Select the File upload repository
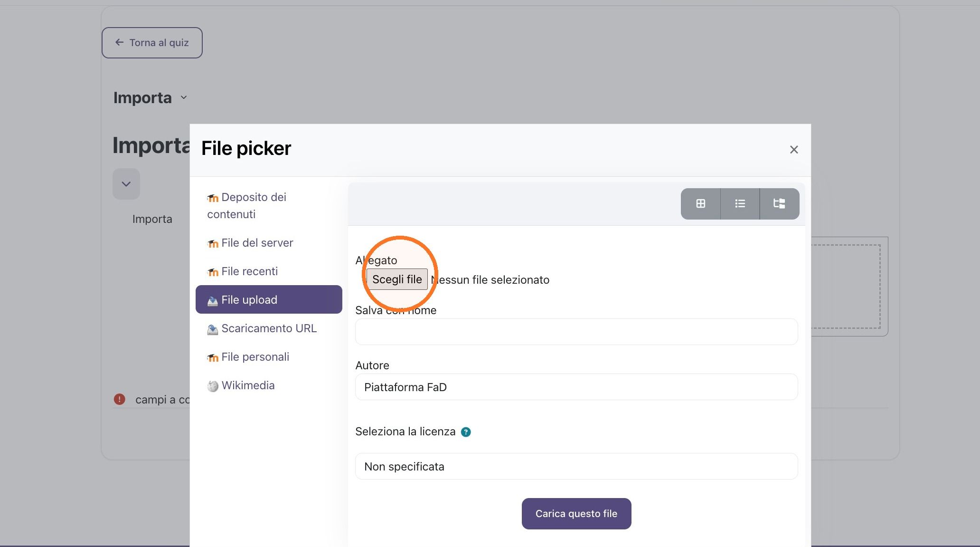 coord(269,299)
